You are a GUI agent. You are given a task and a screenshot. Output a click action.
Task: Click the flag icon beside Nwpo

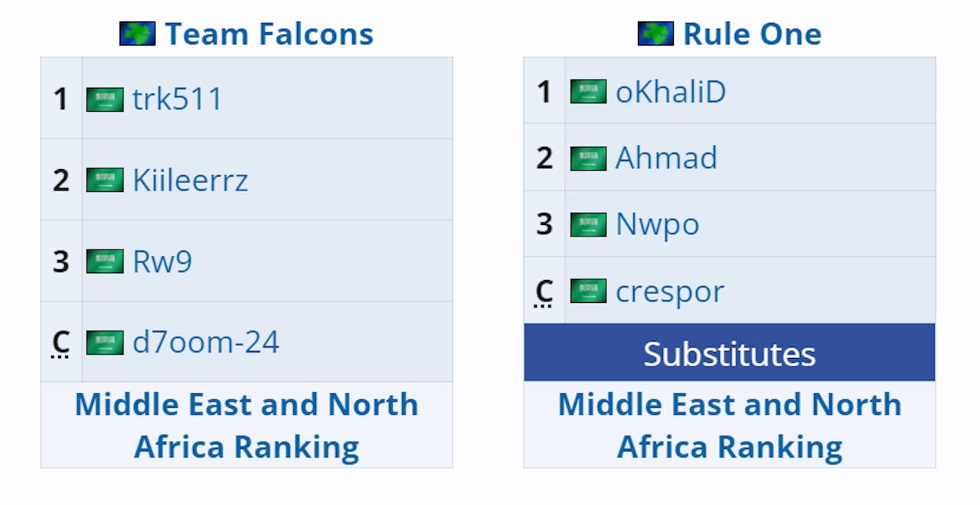pyautogui.click(x=588, y=225)
